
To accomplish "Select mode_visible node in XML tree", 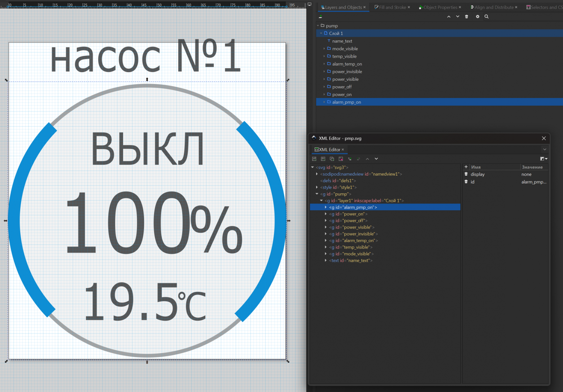I will pyautogui.click(x=352, y=254).
